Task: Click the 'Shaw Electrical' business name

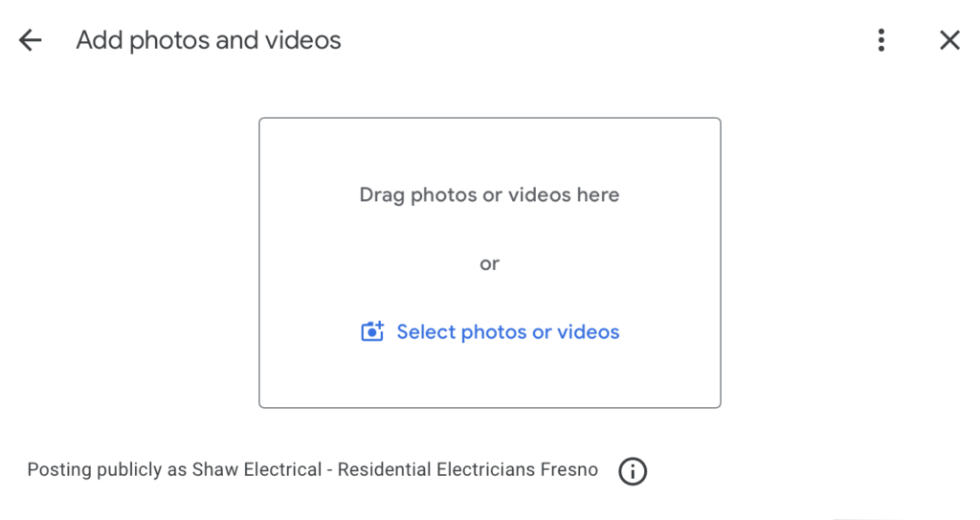Action: tap(256, 470)
